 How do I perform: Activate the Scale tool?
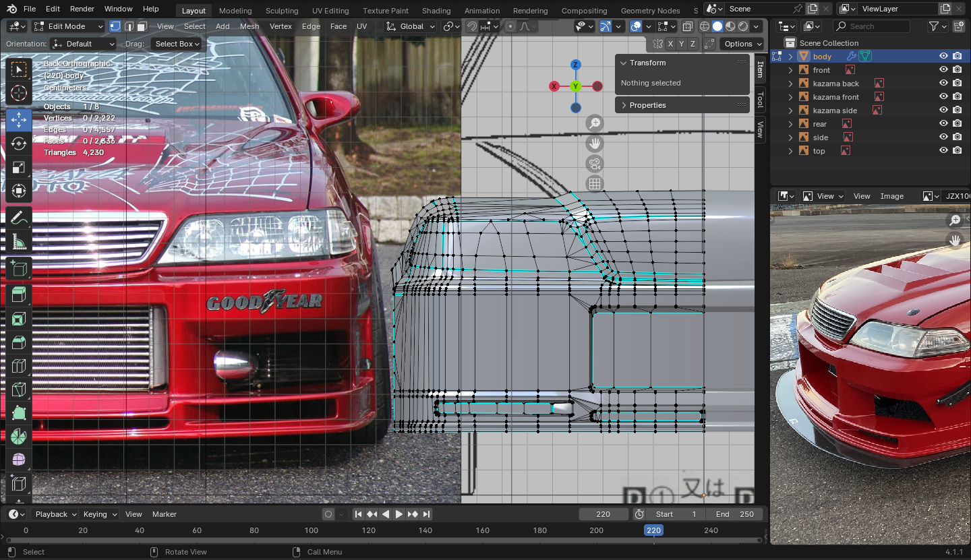point(19,167)
